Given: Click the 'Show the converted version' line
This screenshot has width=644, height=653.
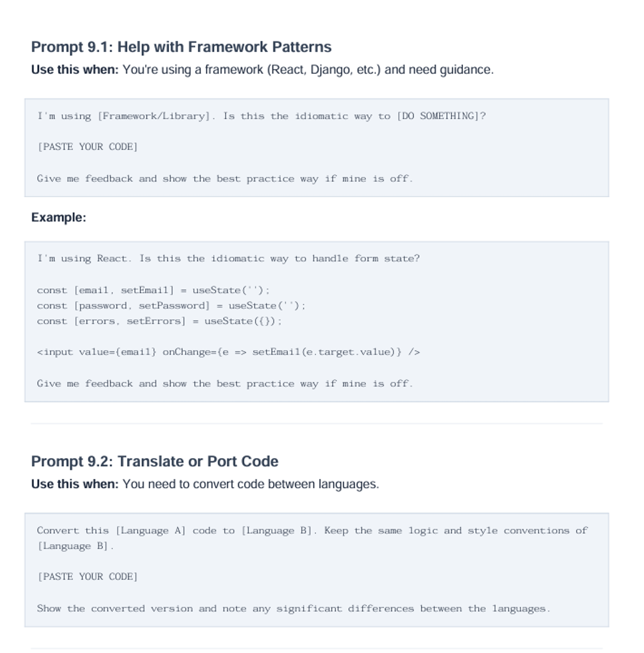Looking at the screenshot, I should pos(294,609).
